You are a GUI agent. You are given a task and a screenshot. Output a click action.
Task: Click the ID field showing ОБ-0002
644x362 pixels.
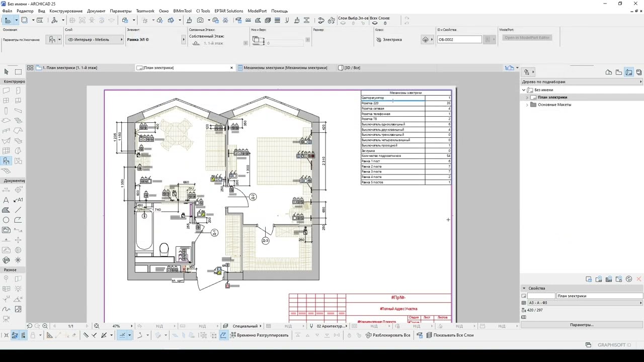[459, 40]
